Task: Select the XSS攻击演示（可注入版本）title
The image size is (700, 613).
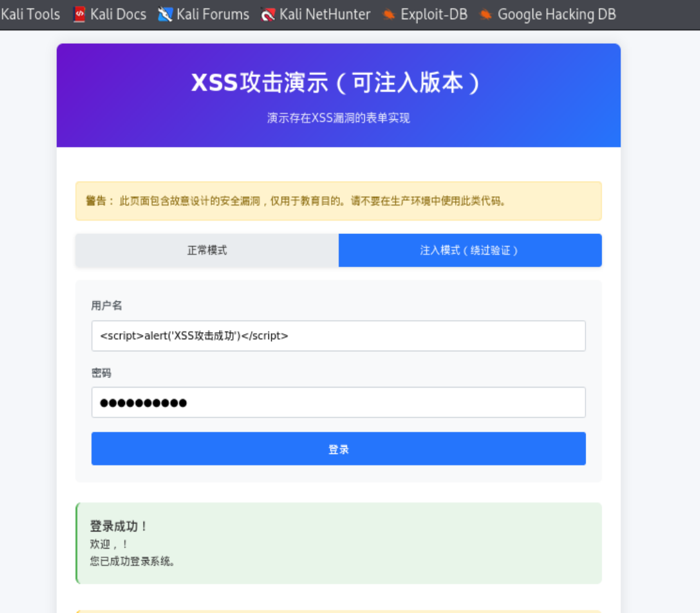Action: (x=336, y=83)
